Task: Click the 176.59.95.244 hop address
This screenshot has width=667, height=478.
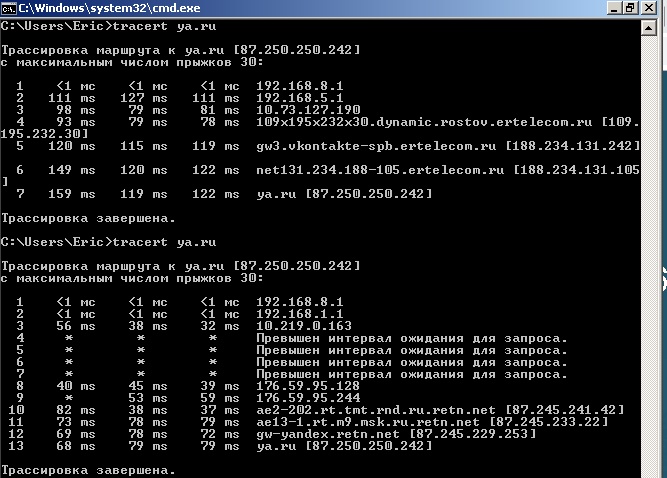Action: tap(308, 398)
